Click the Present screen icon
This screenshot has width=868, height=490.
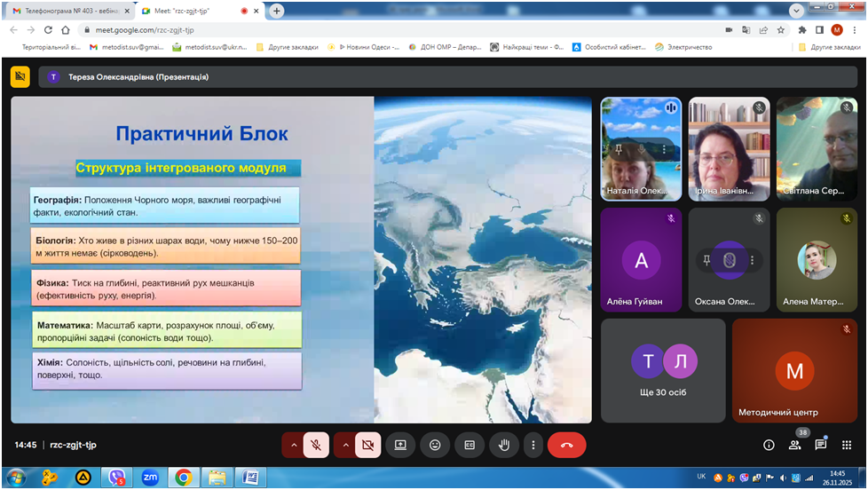[400, 445]
